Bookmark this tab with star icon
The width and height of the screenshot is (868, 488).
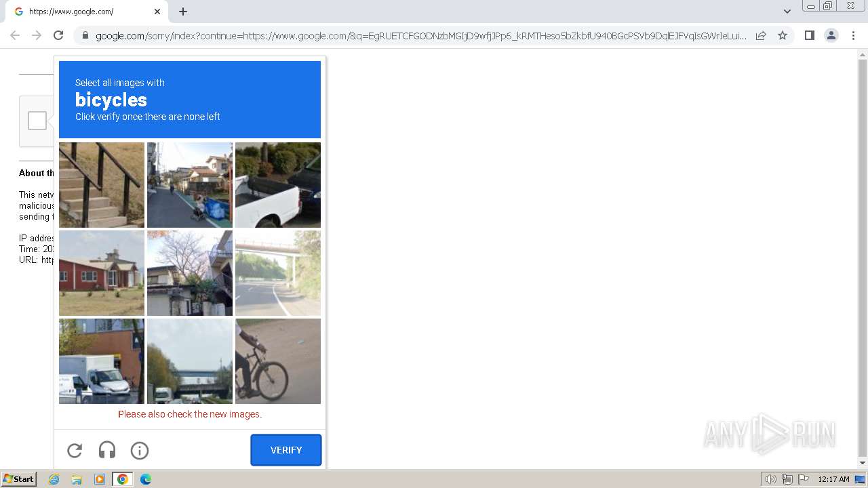(x=783, y=35)
